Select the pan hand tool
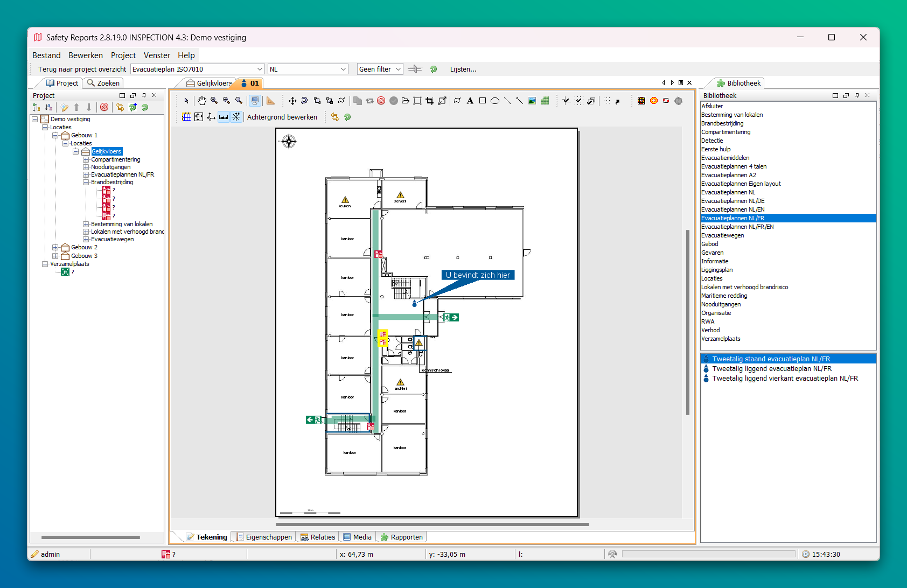Screen dimensions: 907x588 point(201,101)
